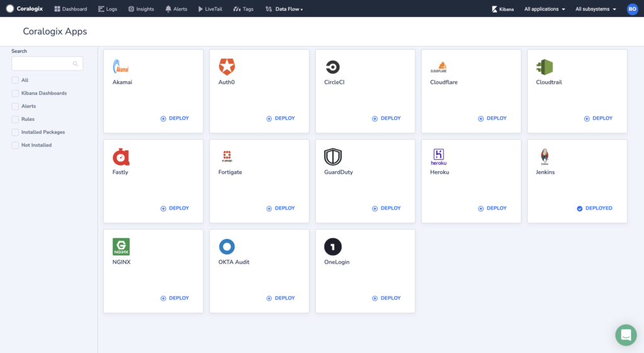Click the Fastly red logo
The height and width of the screenshot is (353, 644).
point(121,157)
